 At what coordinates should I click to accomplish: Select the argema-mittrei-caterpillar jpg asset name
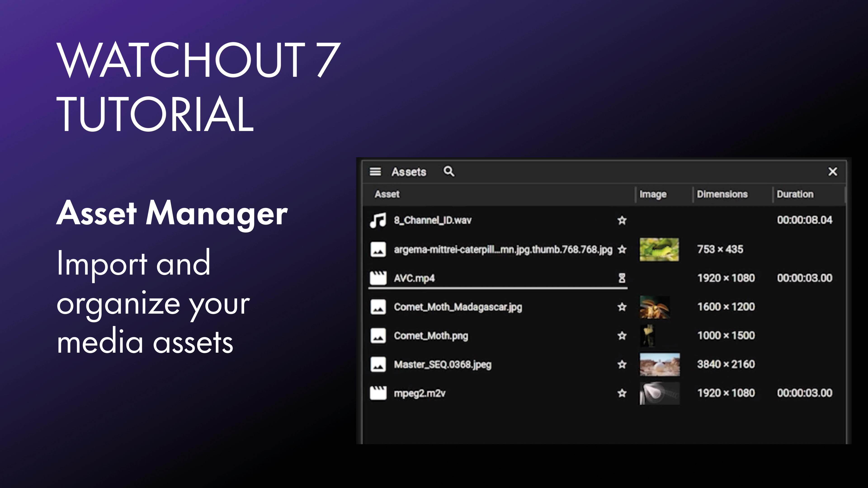coord(503,250)
